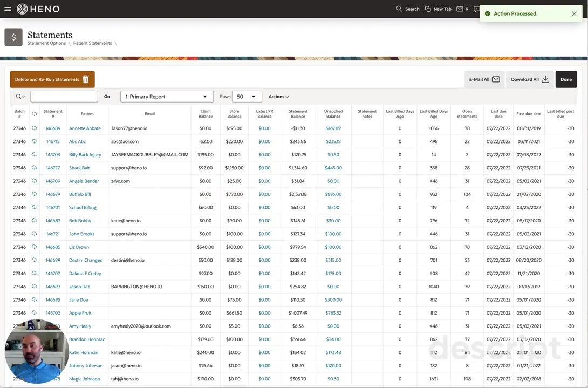
Task: Expand the search column selector magnifier
Action: tap(20, 97)
